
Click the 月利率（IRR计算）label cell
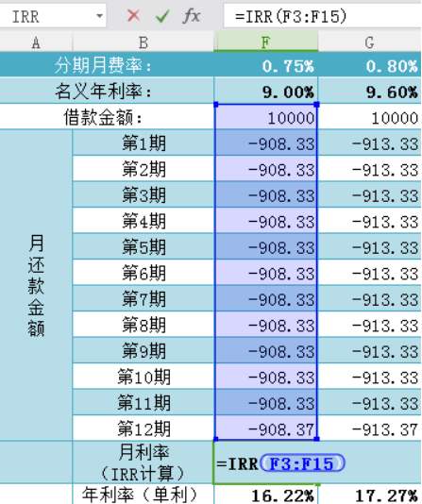[143, 462]
